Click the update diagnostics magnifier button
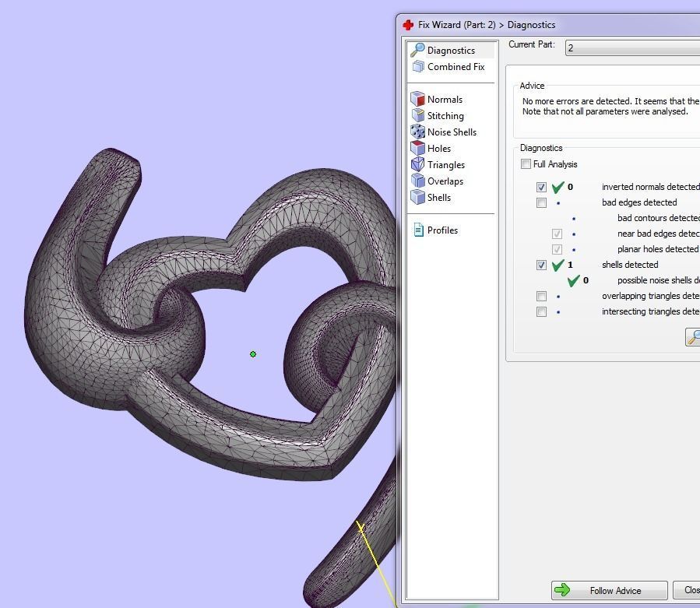 (693, 337)
